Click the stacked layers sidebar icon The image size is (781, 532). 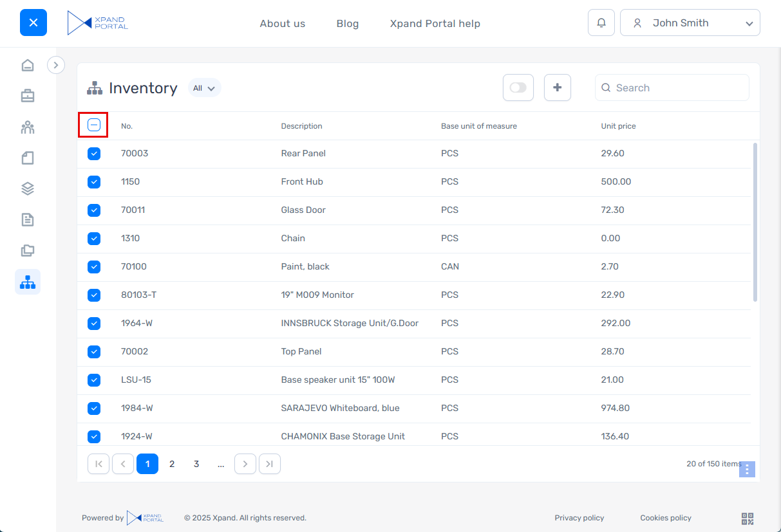28,188
